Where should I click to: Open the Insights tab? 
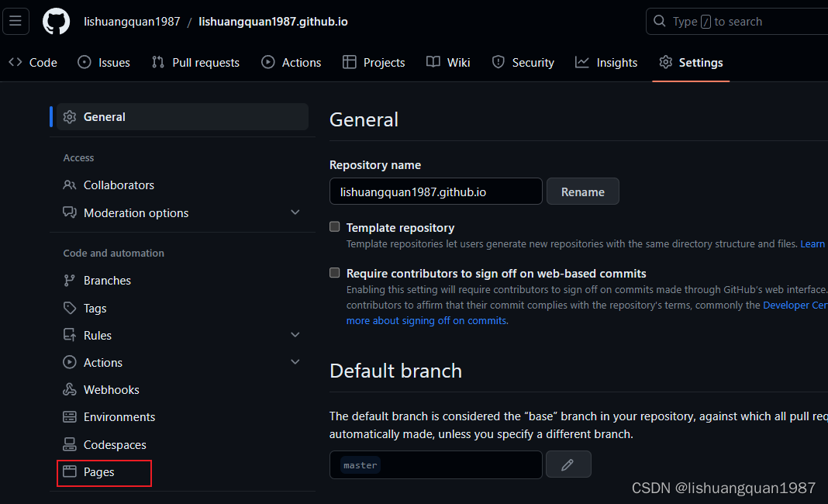pyautogui.click(x=606, y=63)
